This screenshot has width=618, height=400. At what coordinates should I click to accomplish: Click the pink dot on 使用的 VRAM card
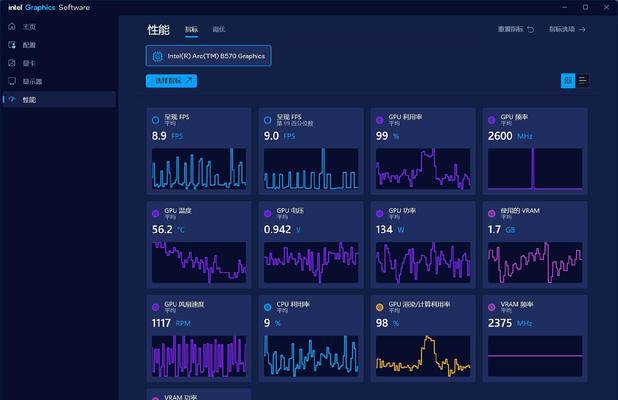click(x=492, y=214)
